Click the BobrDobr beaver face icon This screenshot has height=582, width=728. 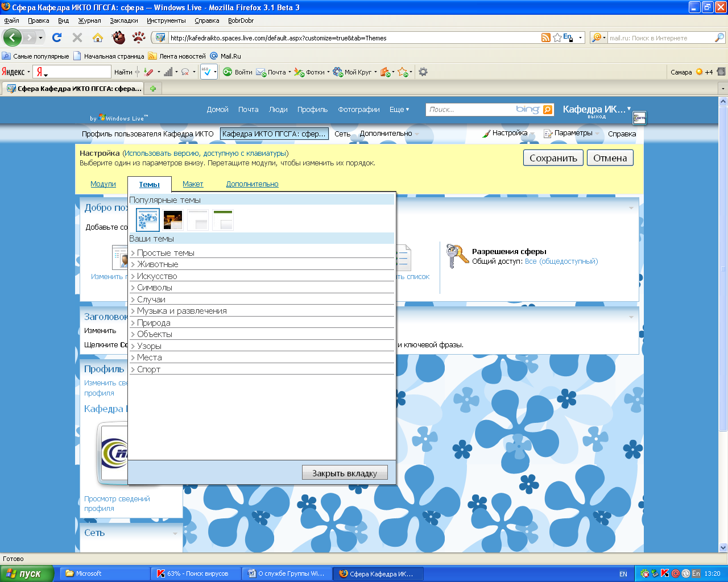click(118, 38)
